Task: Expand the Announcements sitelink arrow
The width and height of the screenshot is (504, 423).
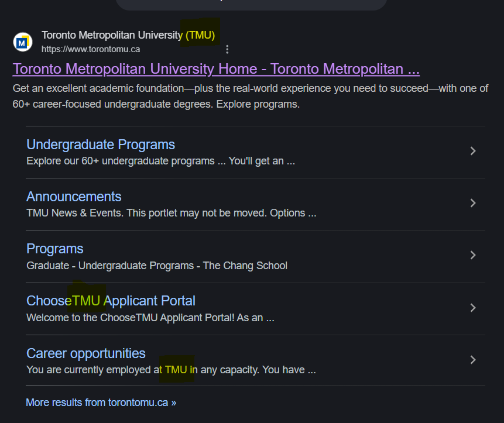Action: tap(473, 203)
